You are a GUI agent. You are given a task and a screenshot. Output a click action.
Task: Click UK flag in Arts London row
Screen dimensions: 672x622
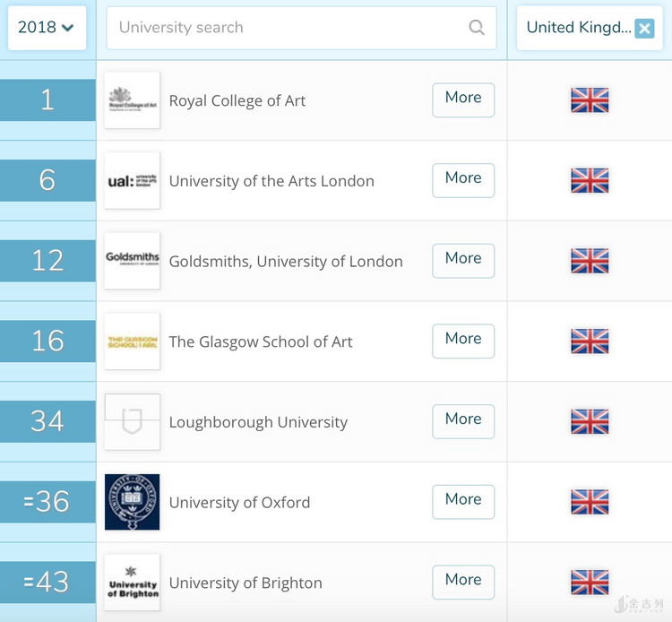coord(590,180)
